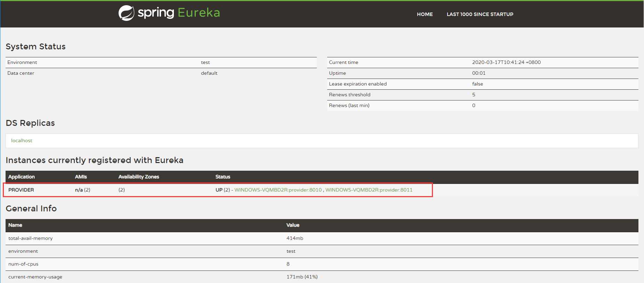This screenshot has height=283, width=644.
Task: Select the 2020-03-17T10:41:24 +0800 time value
Action: 506,62
